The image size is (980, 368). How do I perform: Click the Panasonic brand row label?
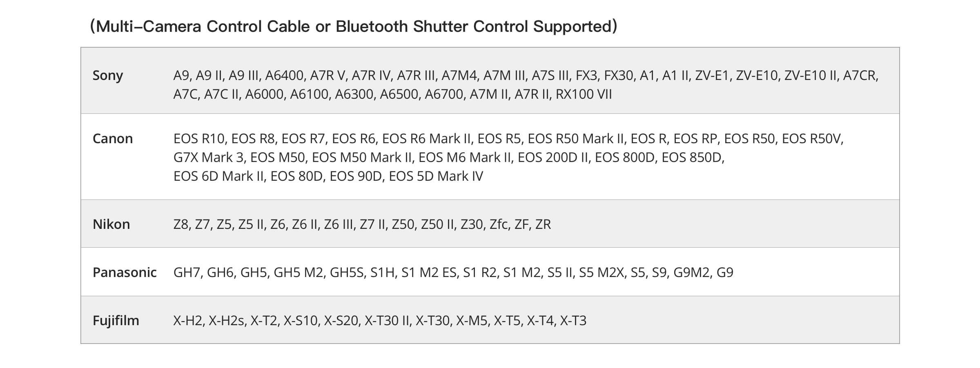click(x=125, y=272)
